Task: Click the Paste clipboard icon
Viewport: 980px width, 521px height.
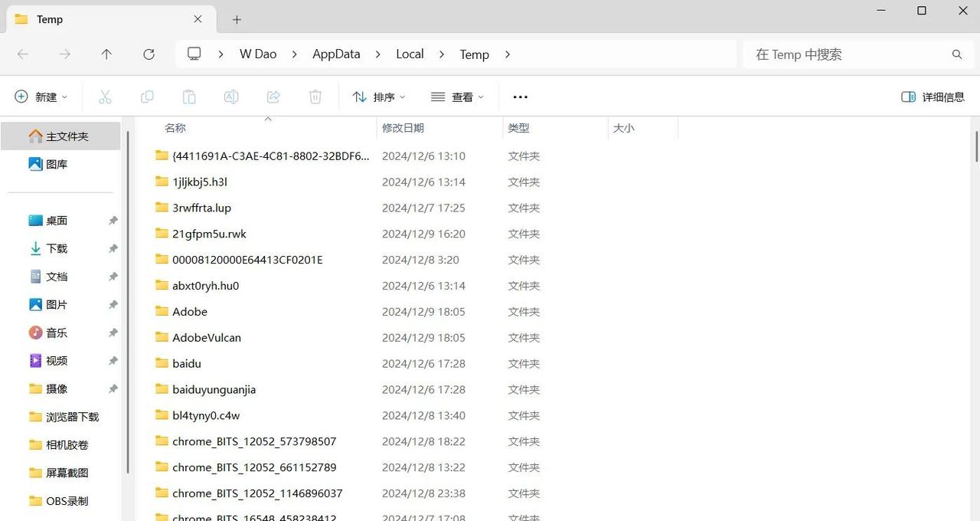Action: tap(189, 97)
